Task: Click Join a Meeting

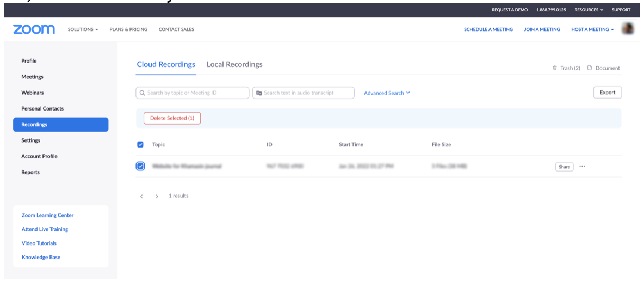Action: pos(542,29)
